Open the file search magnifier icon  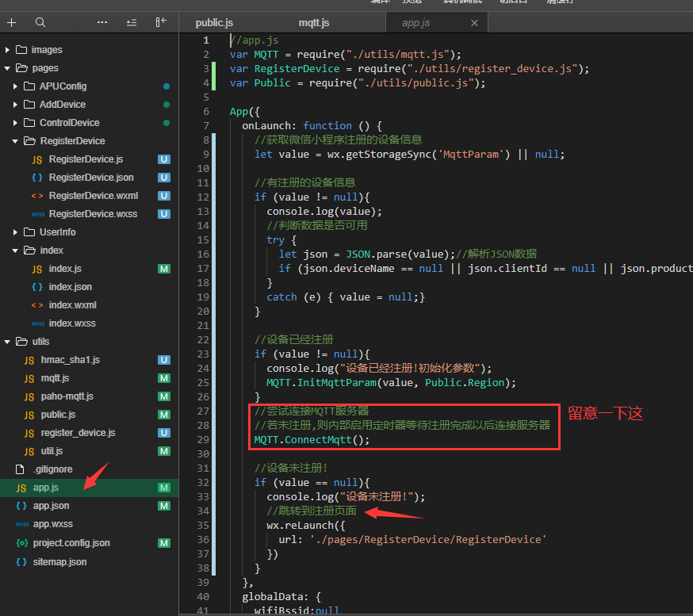[x=40, y=22]
